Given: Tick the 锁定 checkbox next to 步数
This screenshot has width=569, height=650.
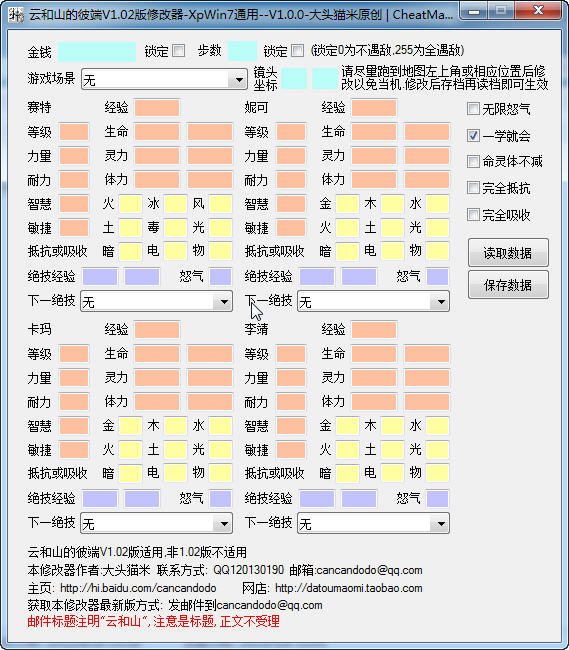Looking at the screenshot, I should coord(297,51).
